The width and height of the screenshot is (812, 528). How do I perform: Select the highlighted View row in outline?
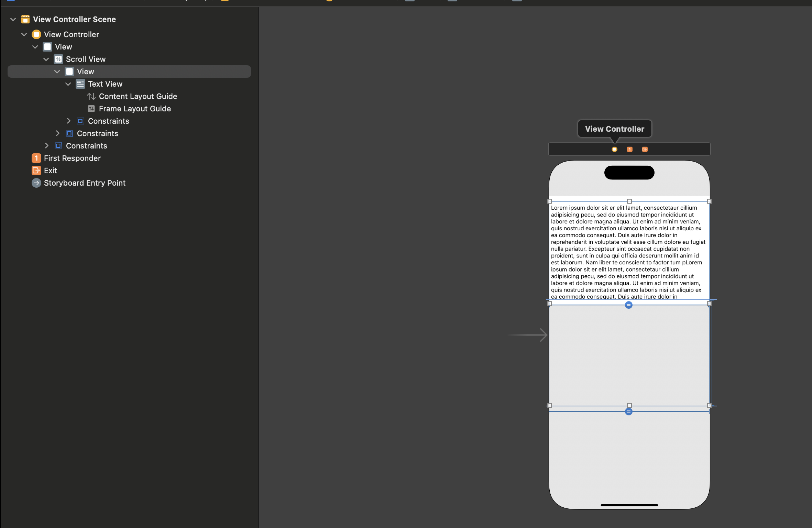tap(86, 71)
